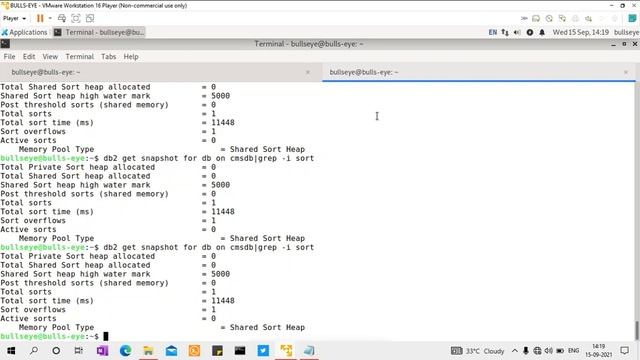
Task: Click the VMware network adapter device icon
Action: (562, 18)
